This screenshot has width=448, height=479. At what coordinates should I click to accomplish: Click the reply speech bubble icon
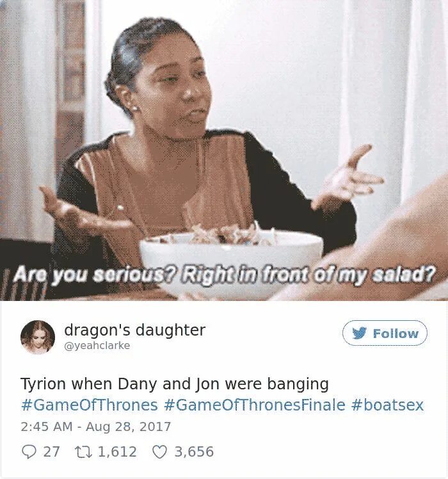click(x=29, y=452)
